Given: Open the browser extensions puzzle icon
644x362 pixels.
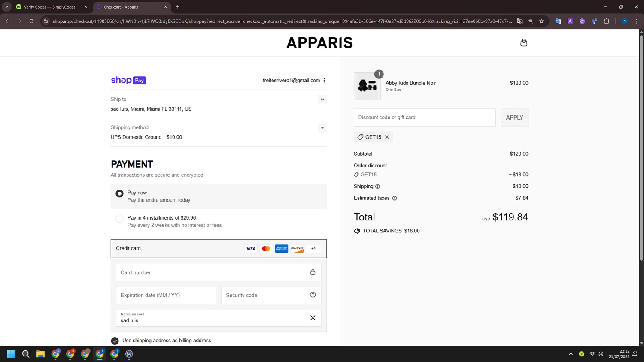Looking at the screenshot, I should tap(607, 21).
